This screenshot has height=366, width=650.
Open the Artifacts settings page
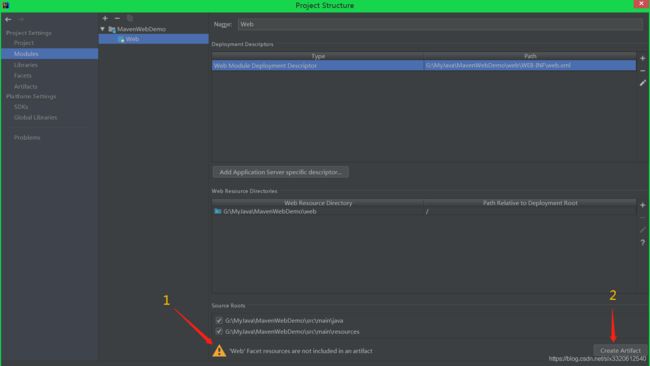point(25,86)
